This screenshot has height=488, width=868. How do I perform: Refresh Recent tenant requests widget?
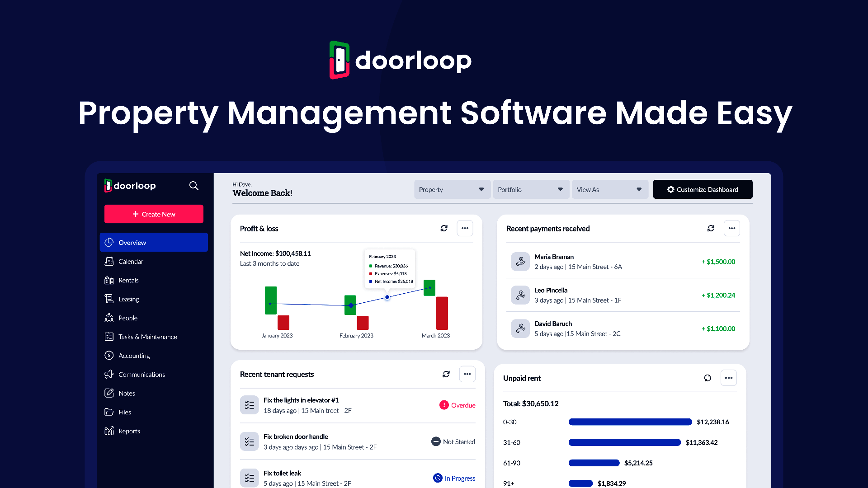(x=446, y=374)
